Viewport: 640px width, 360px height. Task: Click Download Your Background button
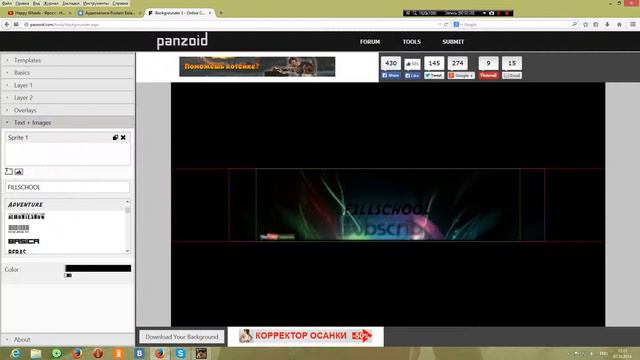click(x=182, y=337)
